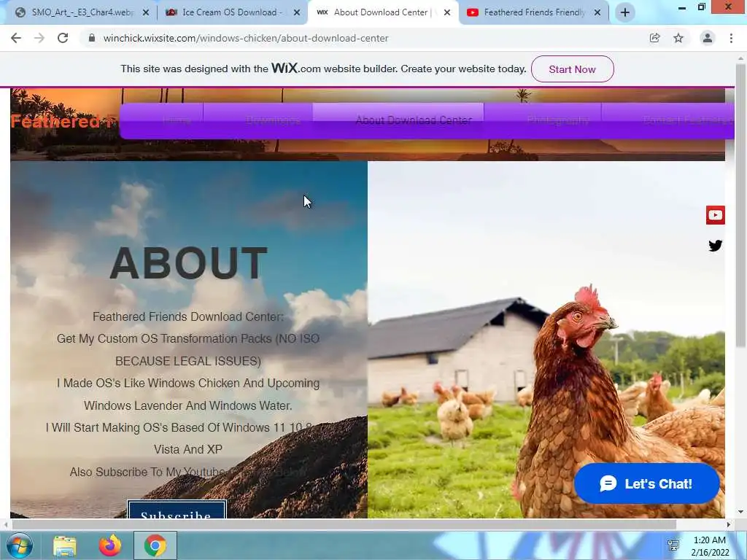The image size is (747, 560).
Task: Close the About Download Center tab
Action: [447, 13]
